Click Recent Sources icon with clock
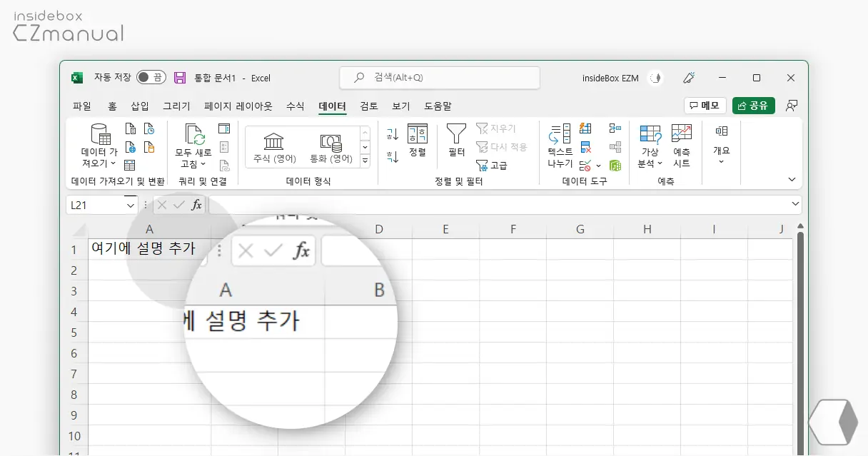The height and width of the screenshot is (456, 868). pos(149,129)
